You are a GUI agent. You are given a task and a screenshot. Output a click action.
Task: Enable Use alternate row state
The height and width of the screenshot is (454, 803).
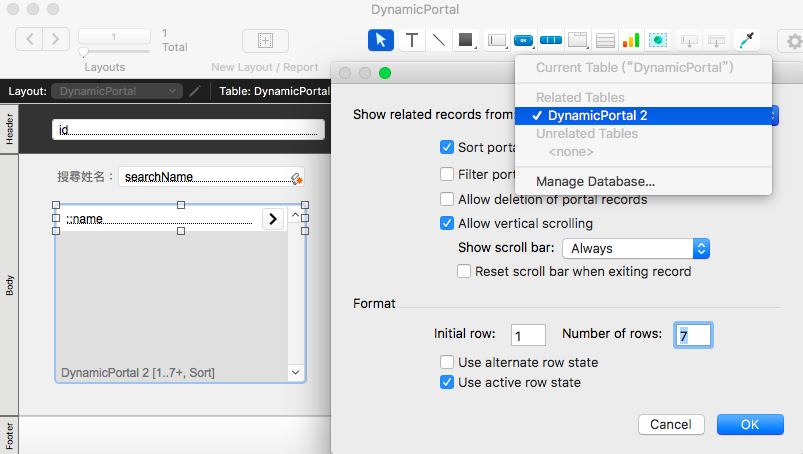(447, 362)
